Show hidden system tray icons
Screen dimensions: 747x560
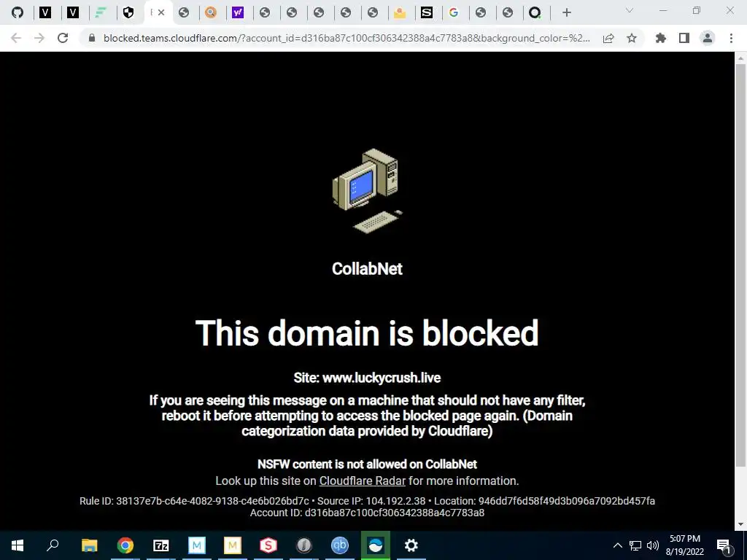pyautogui.click(x=617, y=545)
